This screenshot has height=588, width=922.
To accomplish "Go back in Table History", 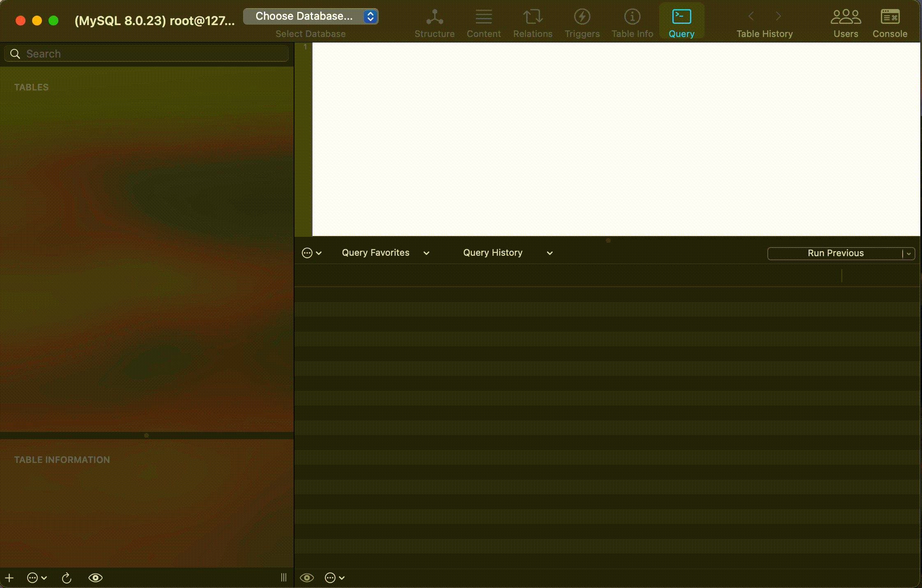I will coord(751,16).
